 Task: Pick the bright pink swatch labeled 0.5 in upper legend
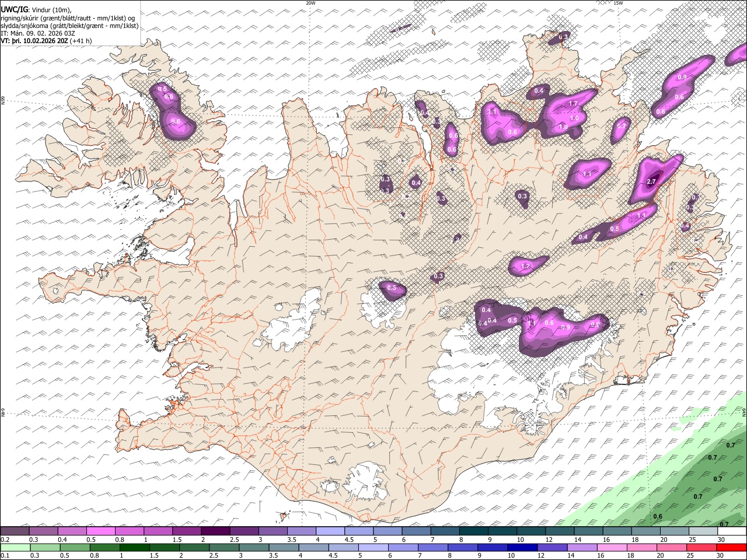pos(100,531)
